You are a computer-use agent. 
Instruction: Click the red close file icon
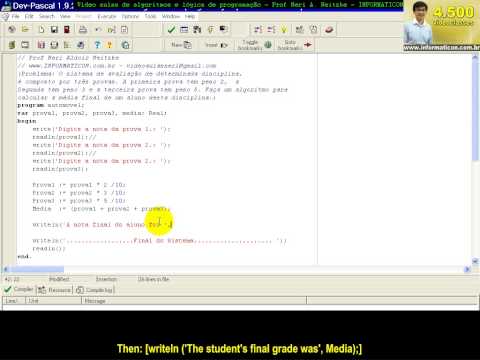coord(67,30)
